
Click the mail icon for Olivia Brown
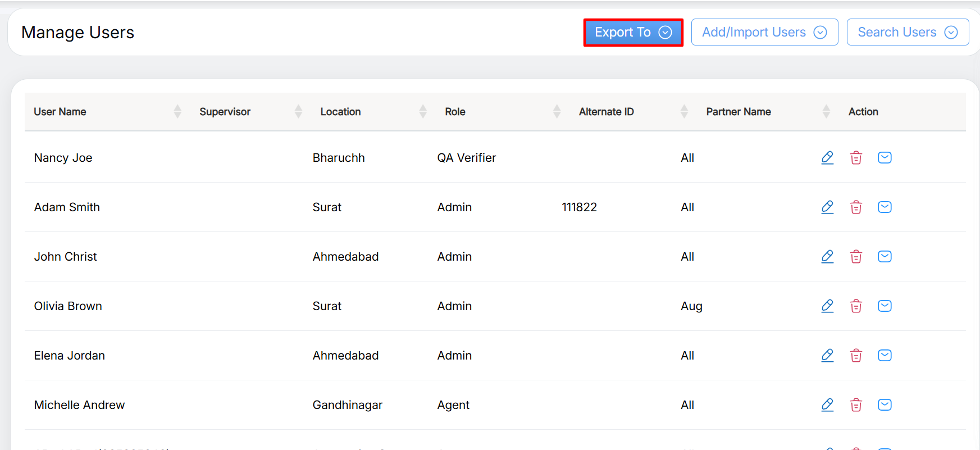[885, 306]
